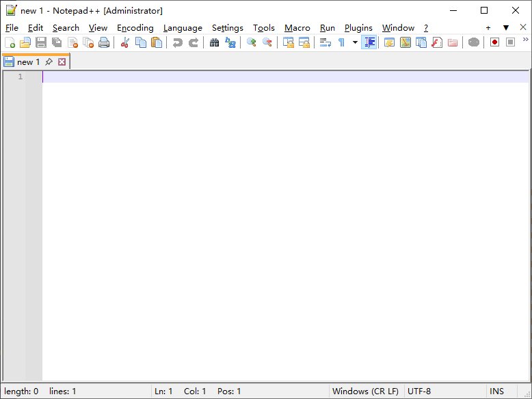Show the Function List panel icon
532x399 pixels.
tap(437, 43)
